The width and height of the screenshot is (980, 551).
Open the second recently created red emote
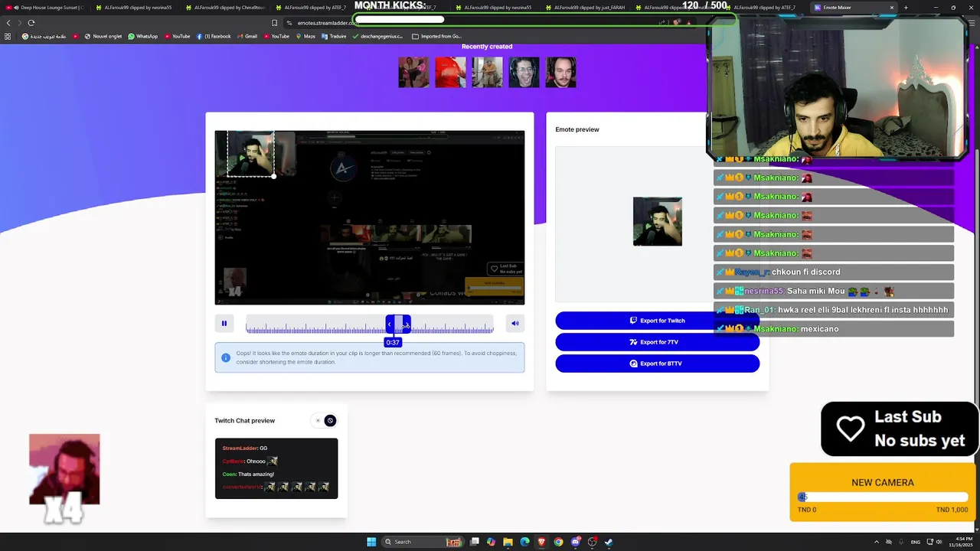click(450, 73)
